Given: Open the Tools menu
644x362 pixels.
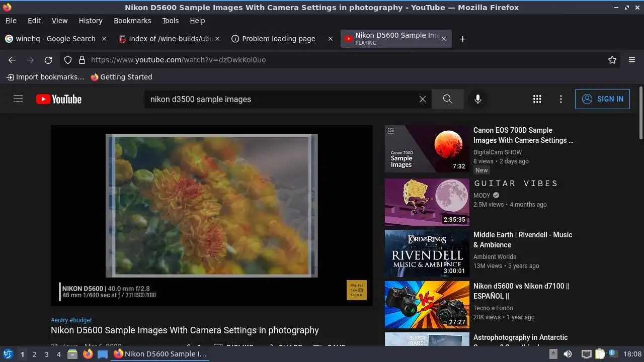Looking at the screenshot, I should click(x=171, y=21).
